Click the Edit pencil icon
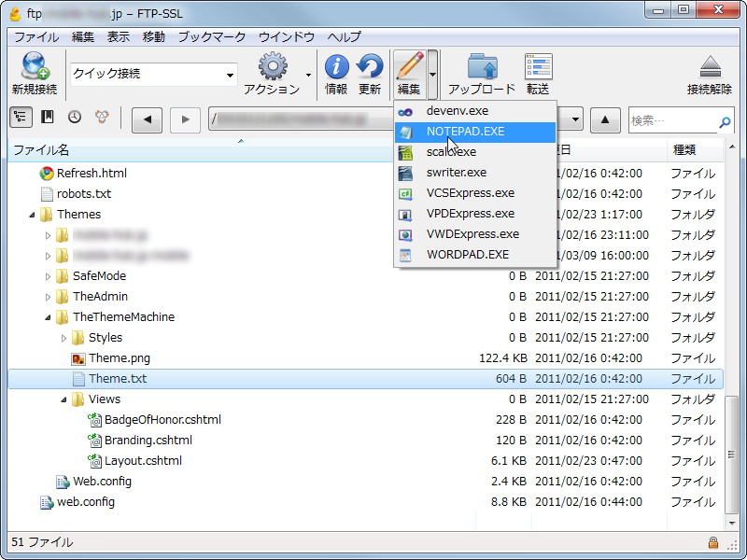 (x=410, y=65)
